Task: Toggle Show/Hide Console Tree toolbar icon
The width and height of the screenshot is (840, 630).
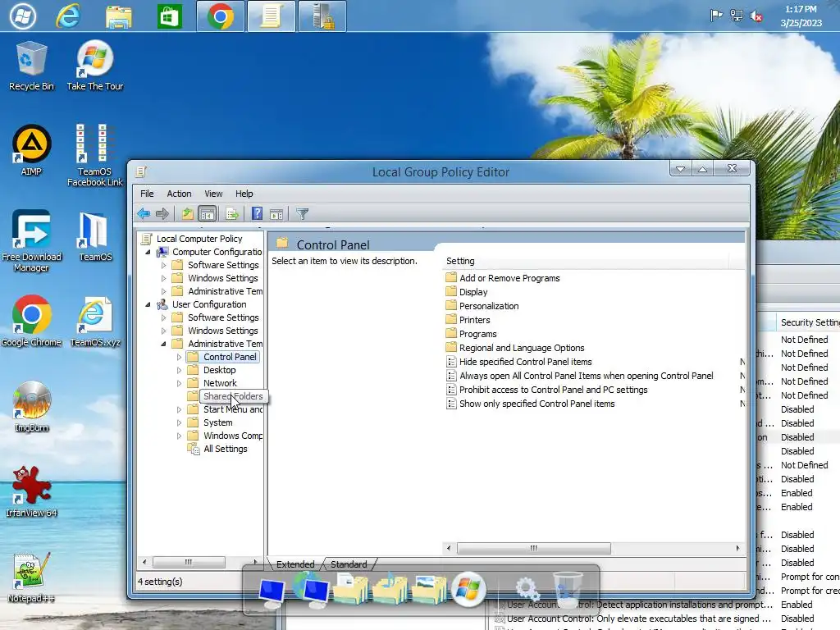Action: pyautogui.click(x=208, y=214)
